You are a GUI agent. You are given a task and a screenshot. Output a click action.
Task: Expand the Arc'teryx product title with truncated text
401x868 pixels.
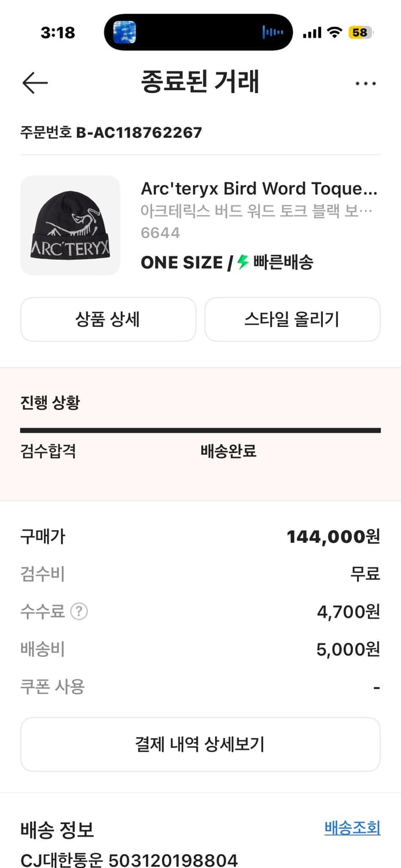[x=260, y=188]
